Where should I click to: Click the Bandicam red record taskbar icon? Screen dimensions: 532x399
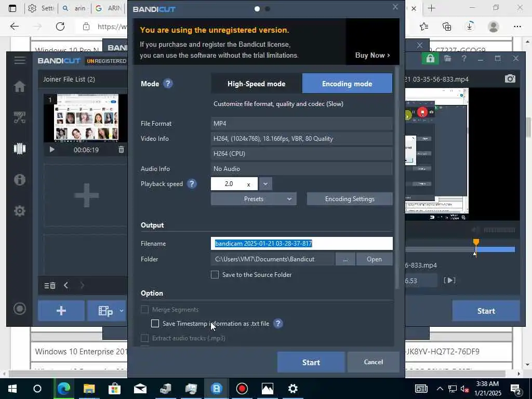pyautogui.click(x=242, y=389)
